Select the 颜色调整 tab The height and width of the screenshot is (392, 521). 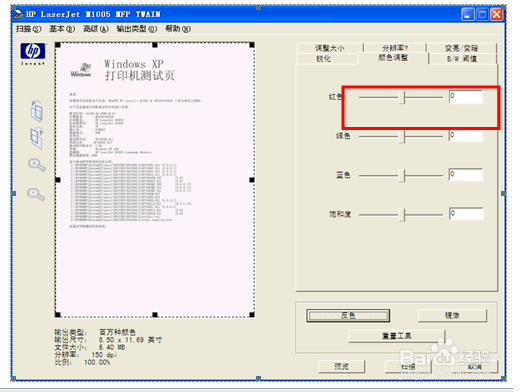pyautogui.click(x=393, y=58)
